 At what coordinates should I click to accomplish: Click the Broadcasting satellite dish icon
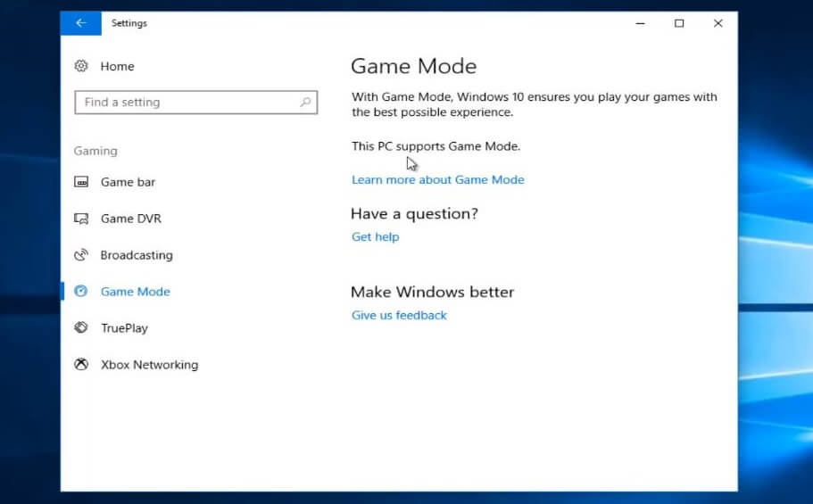(x=81, y=255)
